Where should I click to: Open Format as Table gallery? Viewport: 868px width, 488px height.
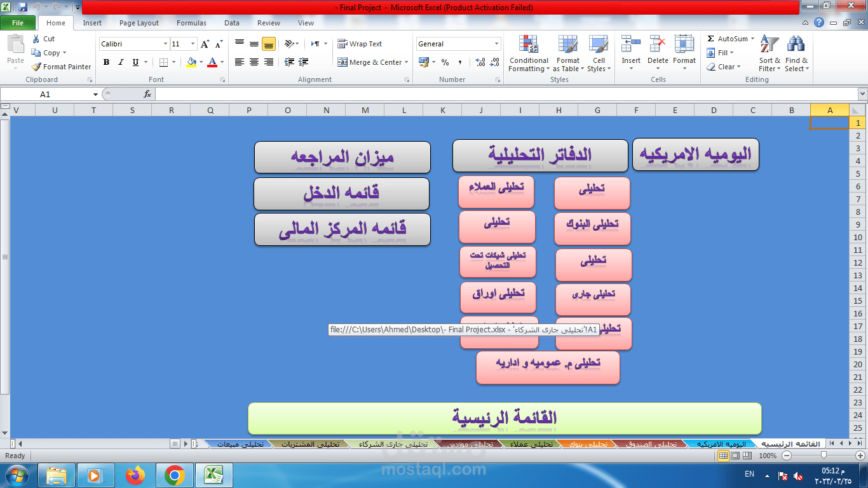[568, 53]
